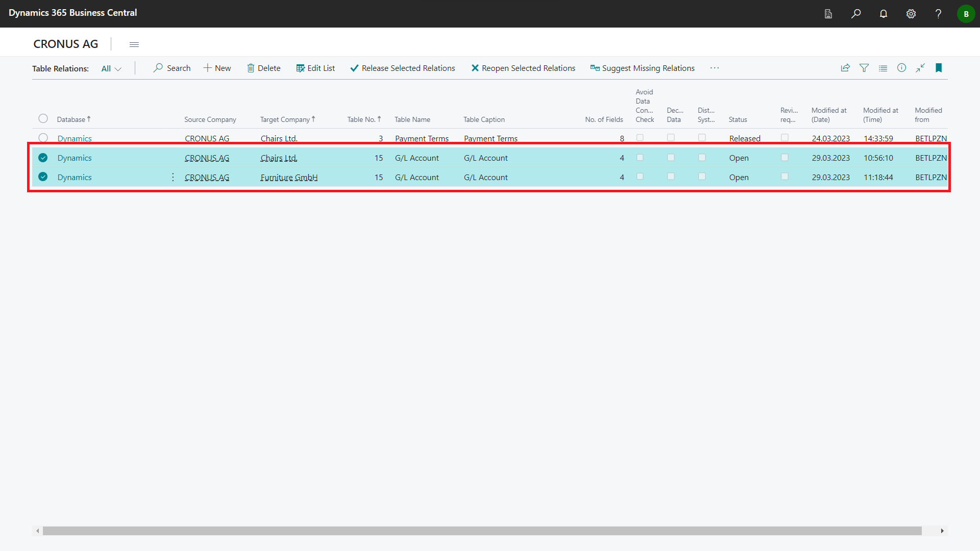This screenshot has height=551, width=980.
Task: Toggle Avoid Data Check for Chairs Ltd. G/L row
Action: [x=640, y=158]
